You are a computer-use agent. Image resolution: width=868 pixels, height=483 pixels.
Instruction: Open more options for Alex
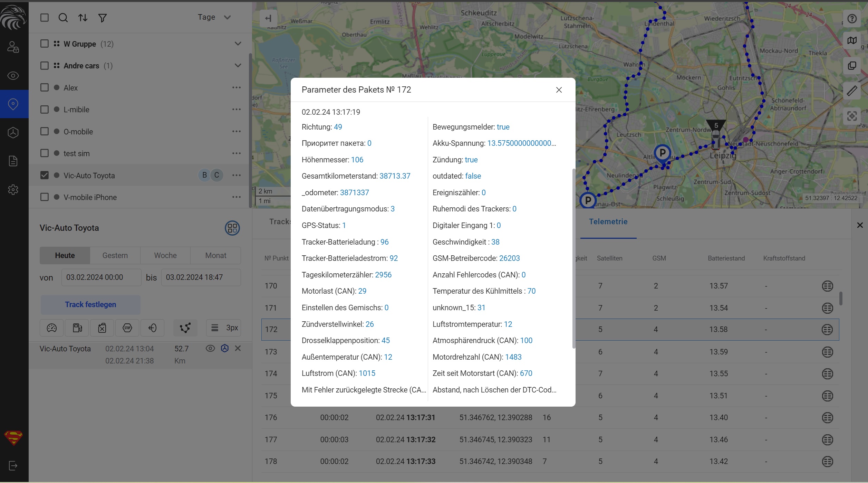[237, 88]
